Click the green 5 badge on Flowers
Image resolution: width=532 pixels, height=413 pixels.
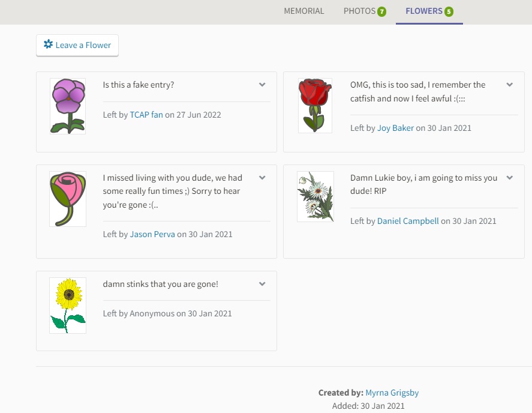click(x=449, y=11)
